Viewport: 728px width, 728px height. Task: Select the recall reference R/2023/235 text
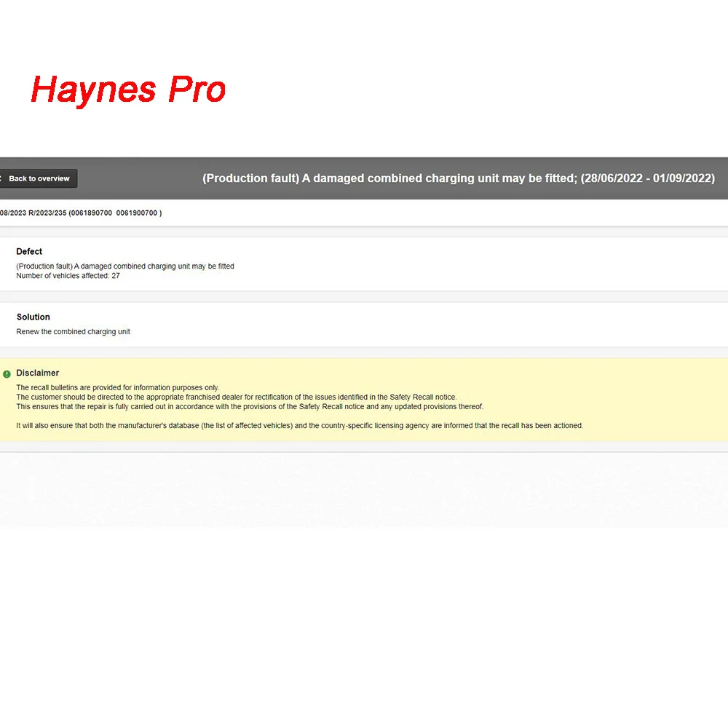47,213
